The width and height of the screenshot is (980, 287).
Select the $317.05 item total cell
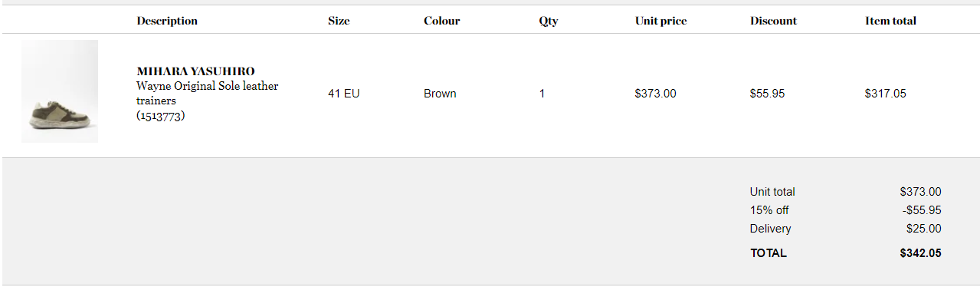tap(886, 94)
